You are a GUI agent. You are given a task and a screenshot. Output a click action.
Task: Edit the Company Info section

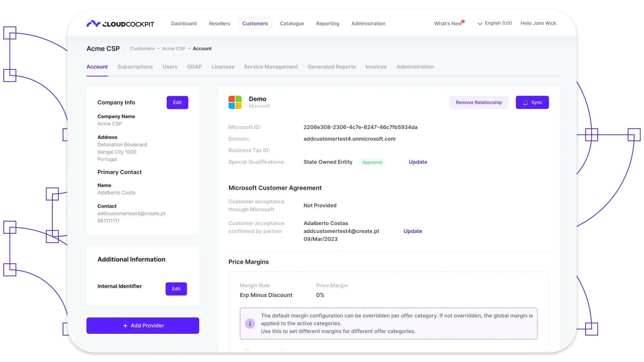click(177, 103)
